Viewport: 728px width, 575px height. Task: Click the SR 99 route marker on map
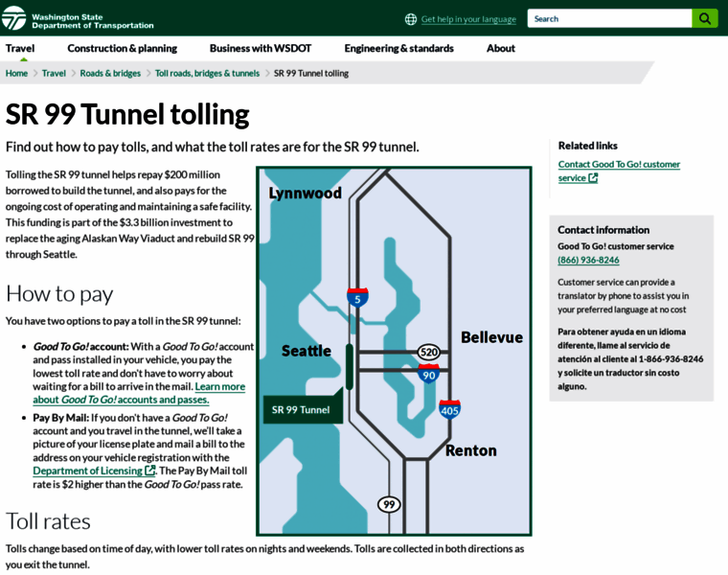click(x=389, y=504)
